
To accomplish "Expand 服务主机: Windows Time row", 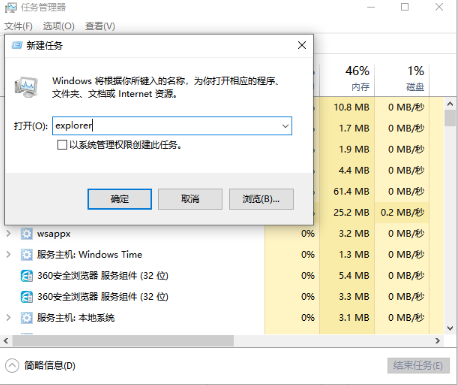I will coord(9,255).
